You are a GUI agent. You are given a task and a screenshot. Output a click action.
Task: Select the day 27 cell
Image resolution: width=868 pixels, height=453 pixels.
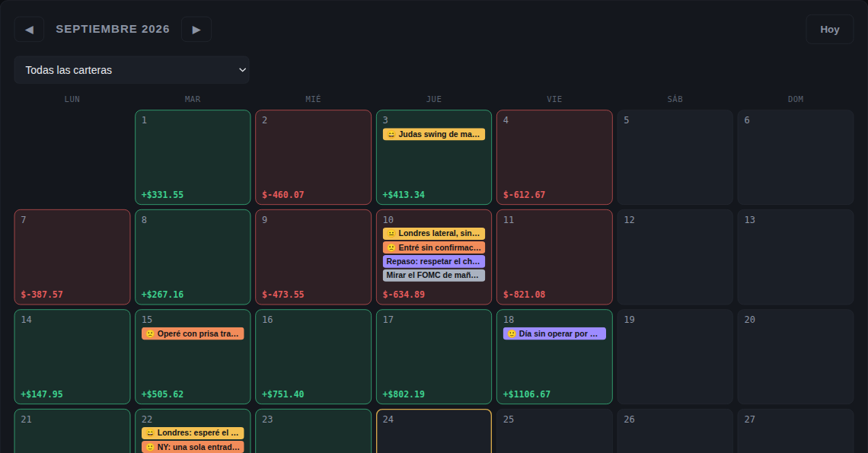[796, 432]
